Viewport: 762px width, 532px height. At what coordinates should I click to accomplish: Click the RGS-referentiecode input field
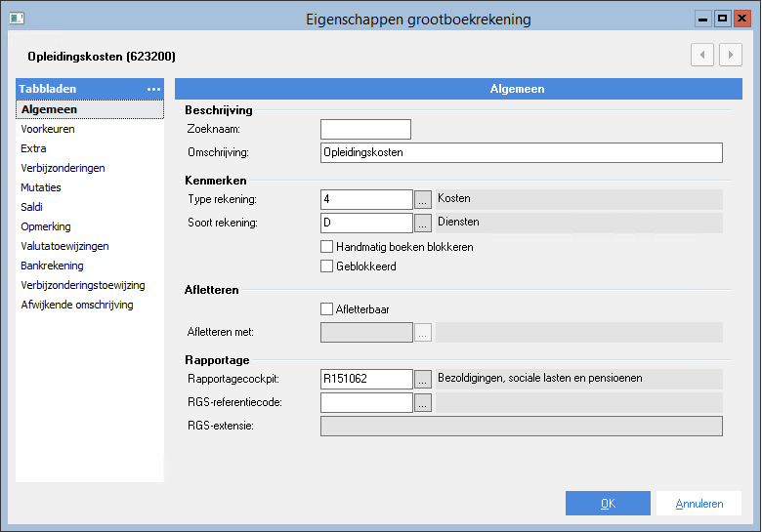tap(366, 402)
